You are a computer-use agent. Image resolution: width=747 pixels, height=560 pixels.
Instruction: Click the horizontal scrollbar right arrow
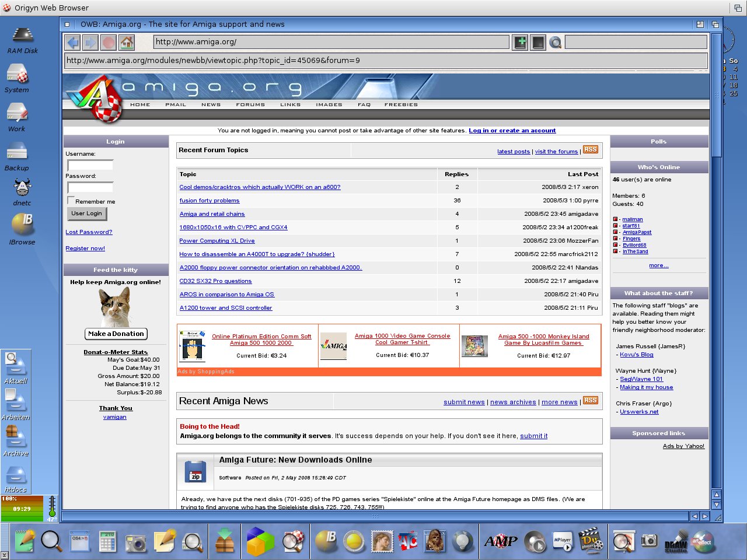(x=705, y=516)
